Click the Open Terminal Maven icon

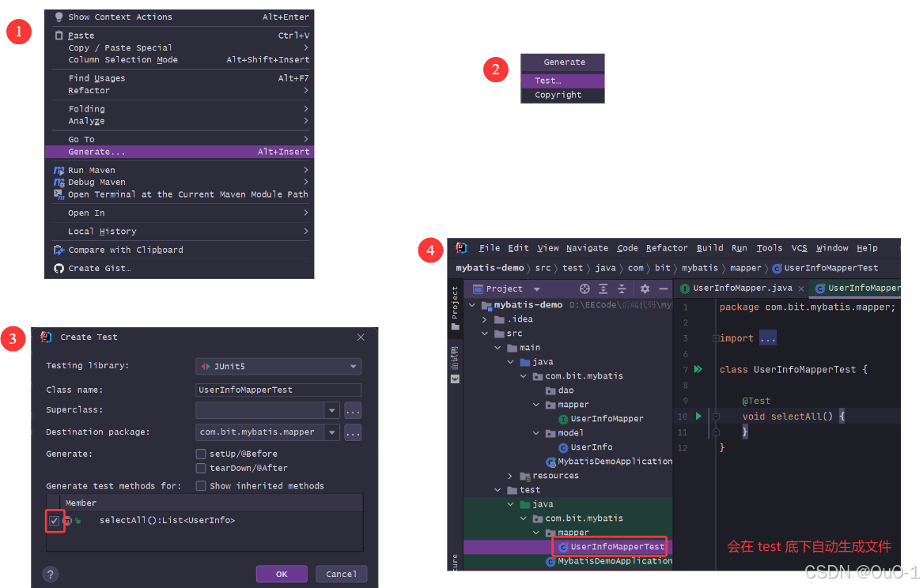click(59, 194)
